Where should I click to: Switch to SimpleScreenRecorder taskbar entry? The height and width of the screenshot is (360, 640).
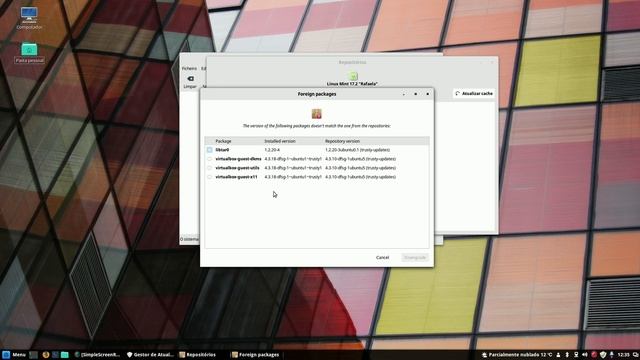click(x=98, y=355)
